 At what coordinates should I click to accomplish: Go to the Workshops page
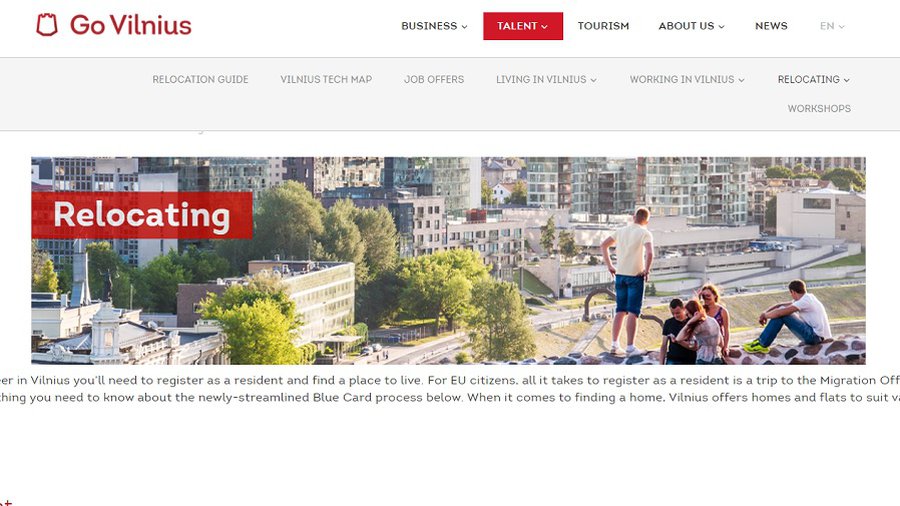[x=819, y=108]
